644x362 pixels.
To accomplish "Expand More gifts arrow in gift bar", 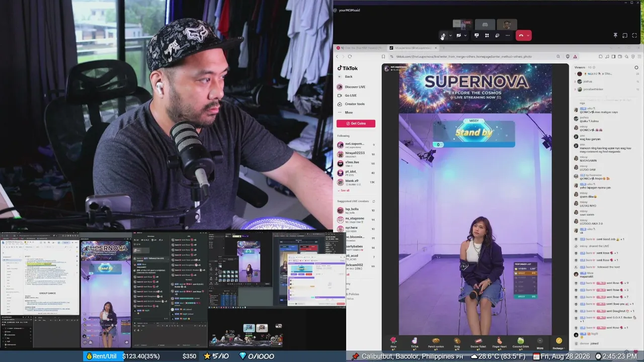I will (540, 344).
